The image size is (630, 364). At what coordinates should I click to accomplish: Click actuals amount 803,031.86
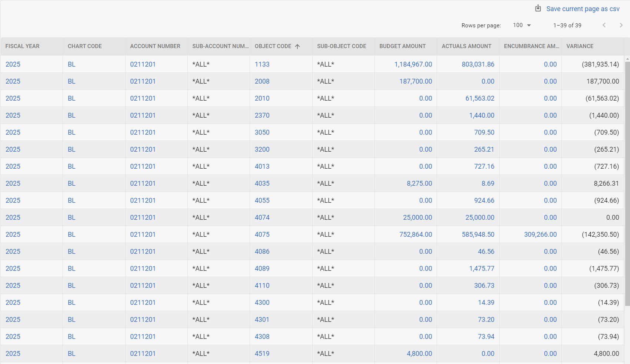point(478,64)
